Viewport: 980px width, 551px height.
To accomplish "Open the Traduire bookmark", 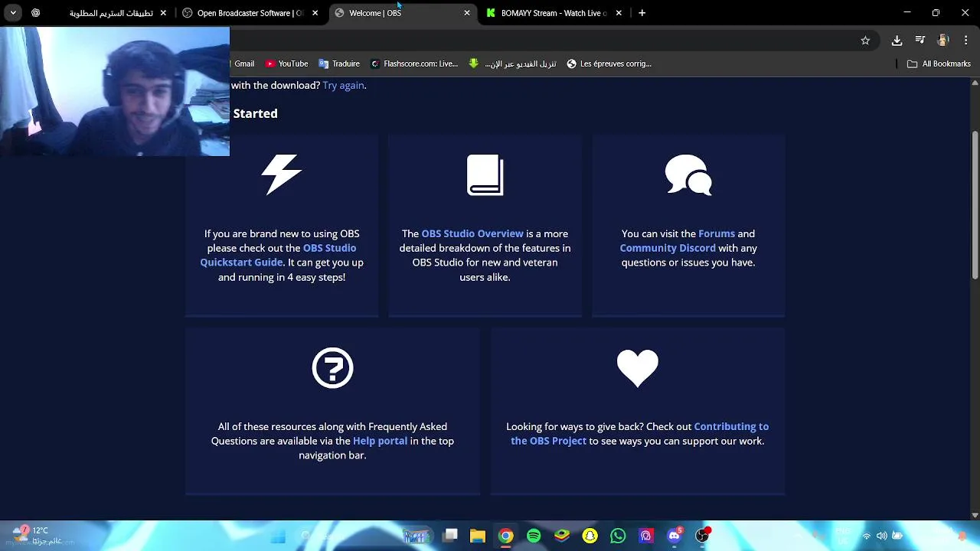I will tap(339, 64).
